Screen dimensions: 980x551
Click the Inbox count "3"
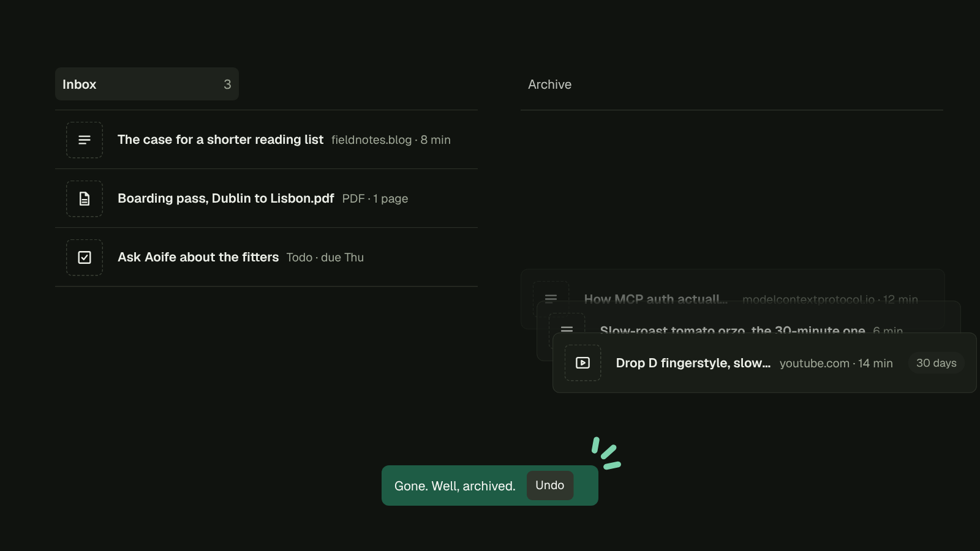[x=227, y=84]
